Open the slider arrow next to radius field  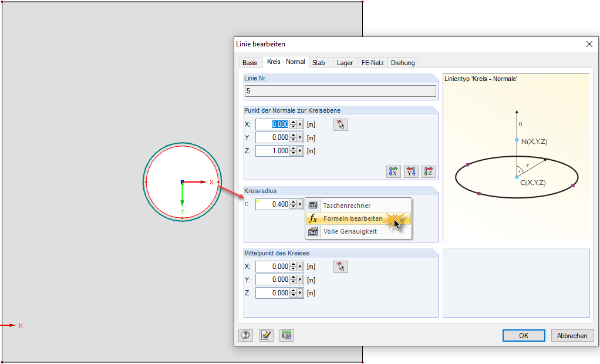coord(301,204)
